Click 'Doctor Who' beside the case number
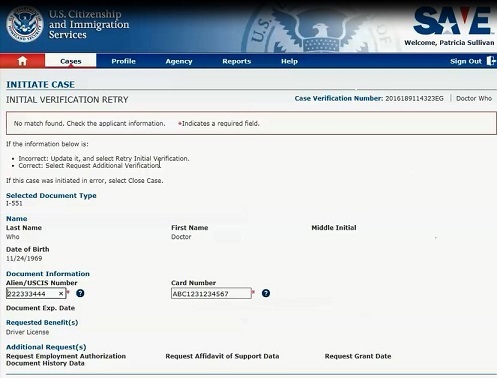The image size is (497, 378). pos(474,98)
